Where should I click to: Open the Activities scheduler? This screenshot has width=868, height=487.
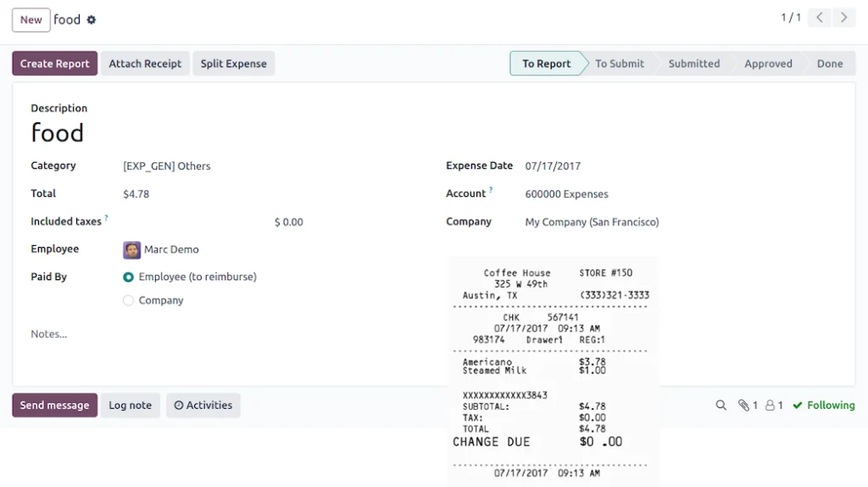203,405
